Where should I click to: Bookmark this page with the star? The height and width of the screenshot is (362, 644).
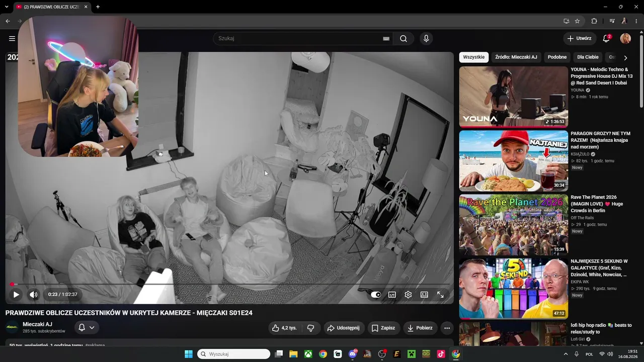[x=577, y=21]
